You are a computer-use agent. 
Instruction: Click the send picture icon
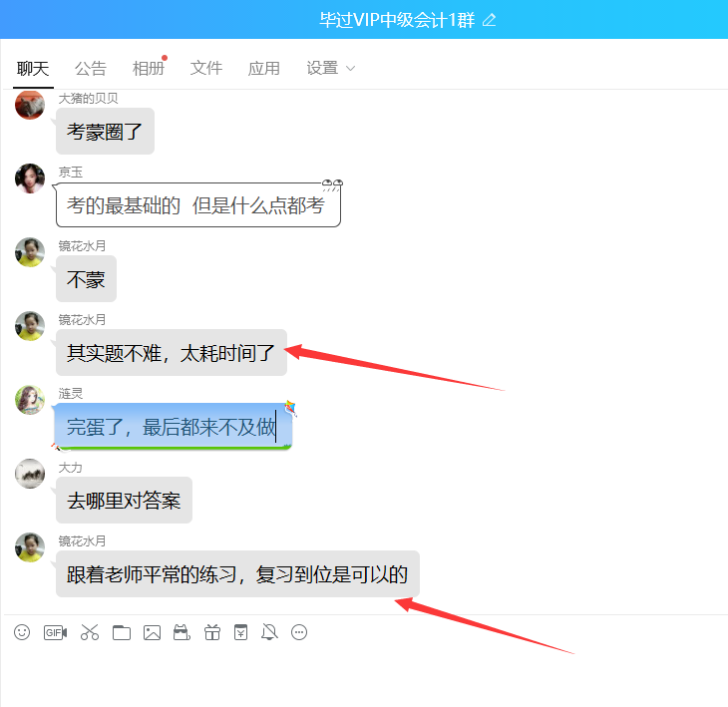coord(152,632)
